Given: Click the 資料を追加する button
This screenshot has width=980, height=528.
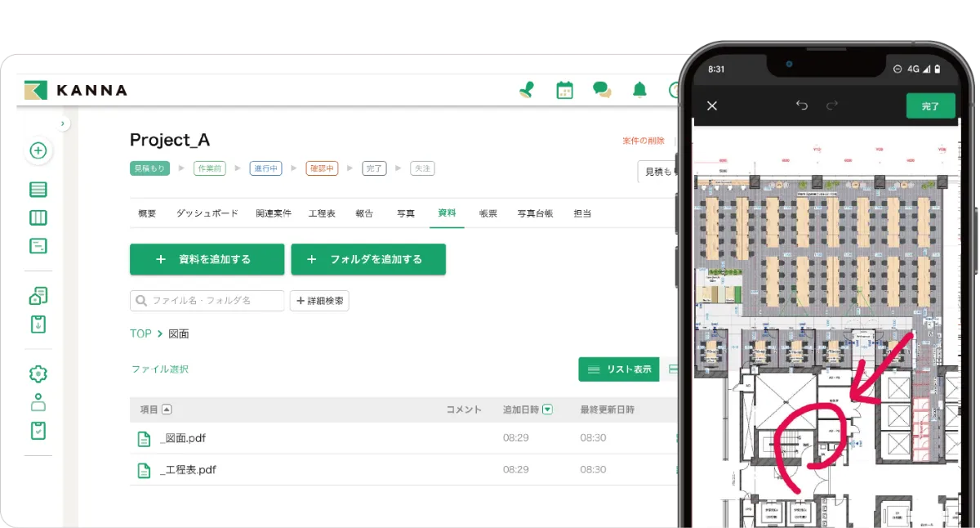Looking at the screenshot, I should coord(207,259).
